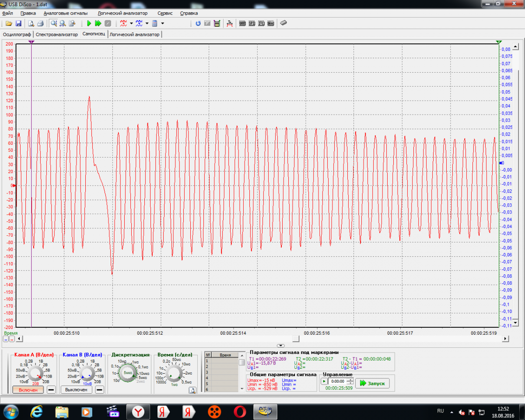The image size is (525, 420).
Task: Toggle Channel B 'Выключен' button
Action: pos(76,390)
